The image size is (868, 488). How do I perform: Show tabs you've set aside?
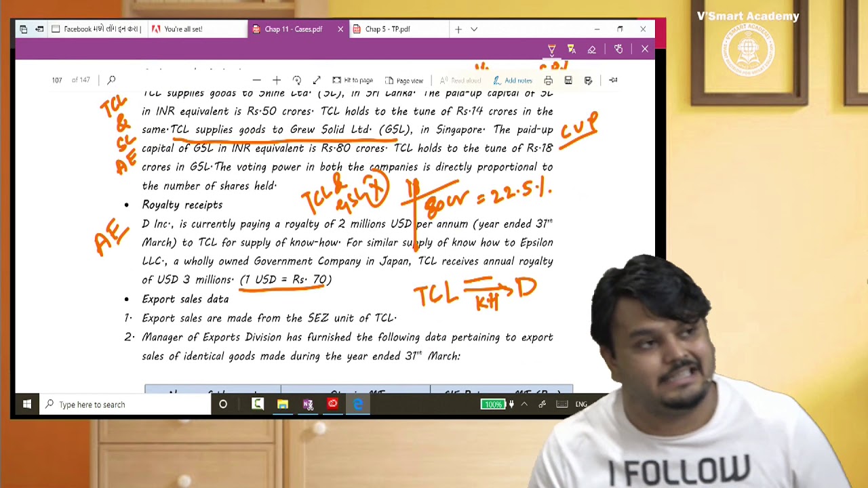(x=24, y=29)
